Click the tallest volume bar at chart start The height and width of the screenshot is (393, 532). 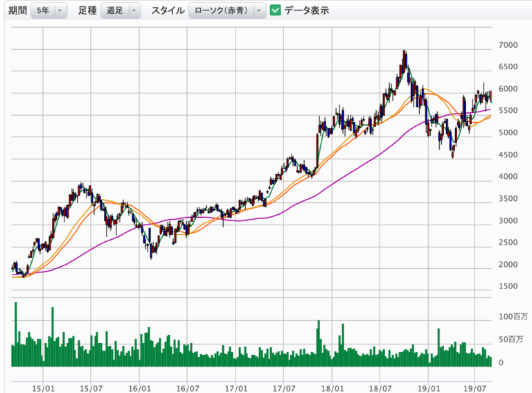coord(16,334)
